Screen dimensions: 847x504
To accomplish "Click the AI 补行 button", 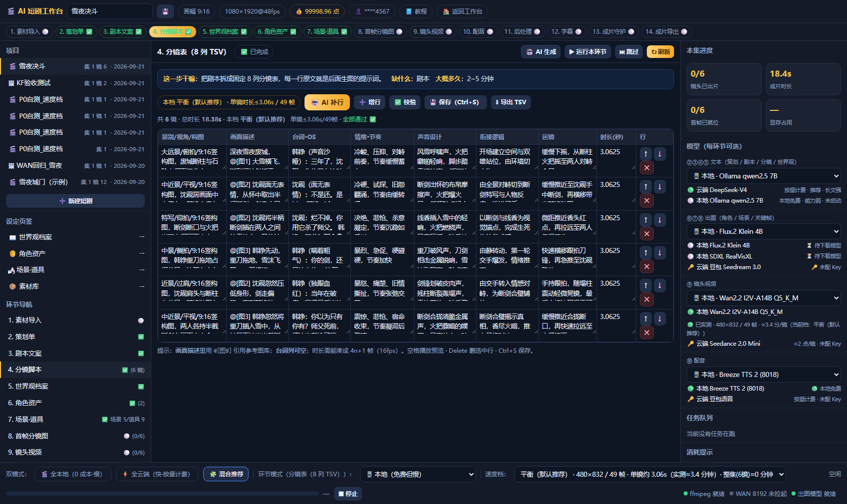I will click(327, 102).
